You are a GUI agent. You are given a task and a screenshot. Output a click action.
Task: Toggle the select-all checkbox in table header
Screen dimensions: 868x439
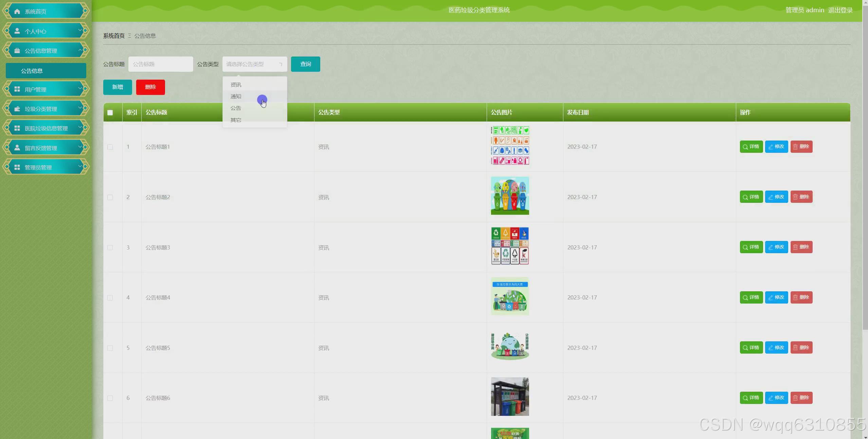110,112
